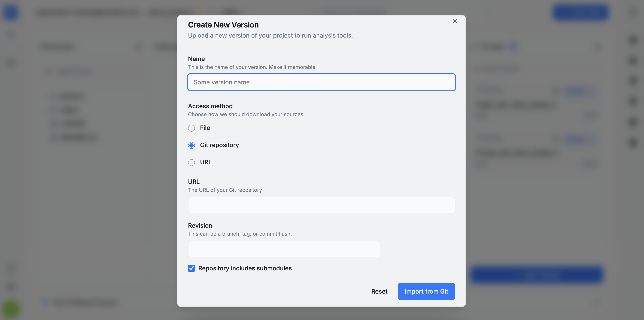Screen dimensions: 644x320
Task: Click the green avatar circle in the sidebar
Action: click(x=11, y=309)
